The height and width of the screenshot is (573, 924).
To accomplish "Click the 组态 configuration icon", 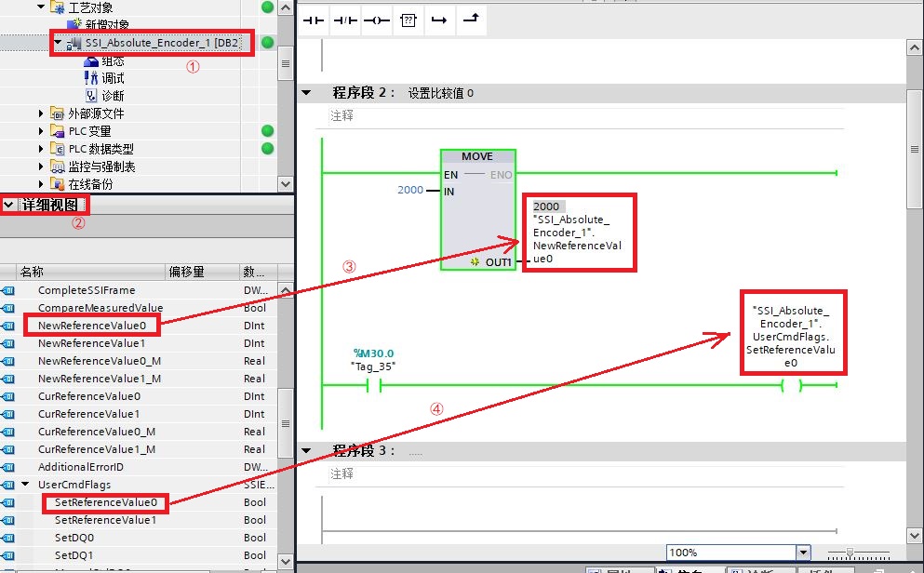I will click(91, 61).
